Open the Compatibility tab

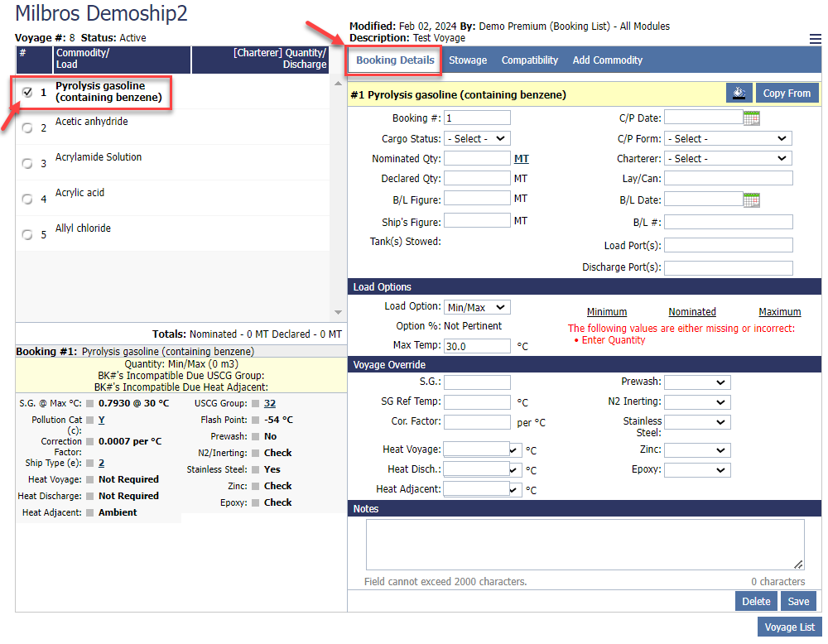click(x=529, y=60)
